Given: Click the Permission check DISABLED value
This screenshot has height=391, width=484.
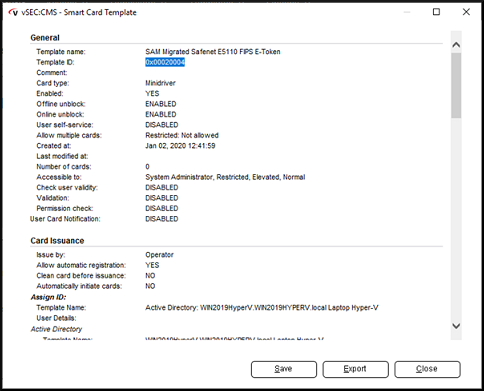Looking at the screenshot, I should [162, 208].
